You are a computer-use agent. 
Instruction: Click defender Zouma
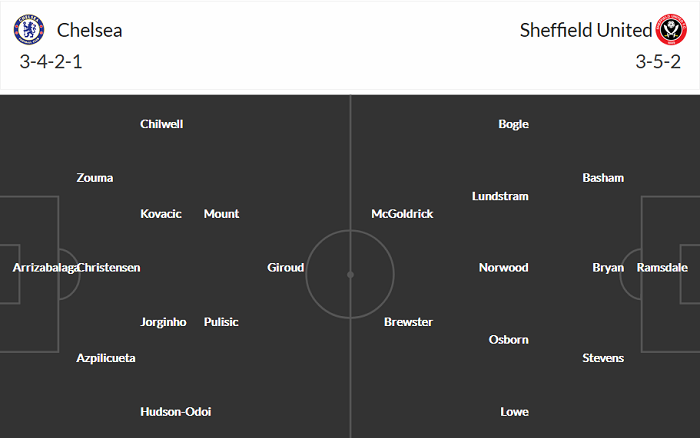(x=95, y=178)
